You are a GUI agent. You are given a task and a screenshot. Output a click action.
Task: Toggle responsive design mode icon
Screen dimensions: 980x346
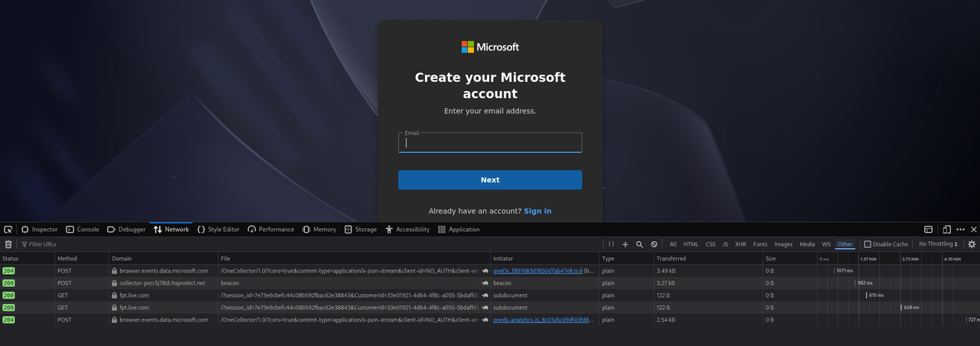pos(946,229)
